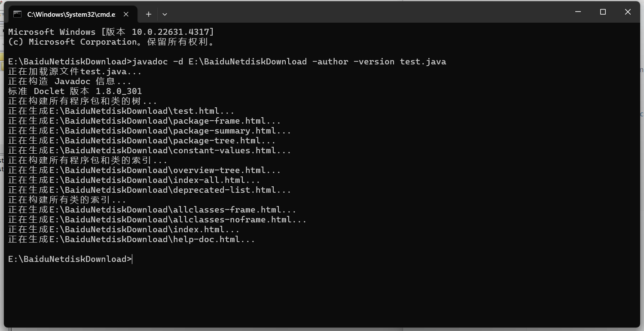Click the help-doc.html output line

131,239
